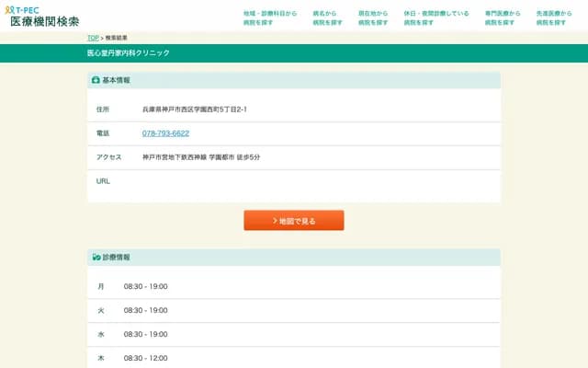The width and height of the screenshot is (588, 368).
Task: Click the 検索結果 breadcrumb text
Action: pos(117,38)
